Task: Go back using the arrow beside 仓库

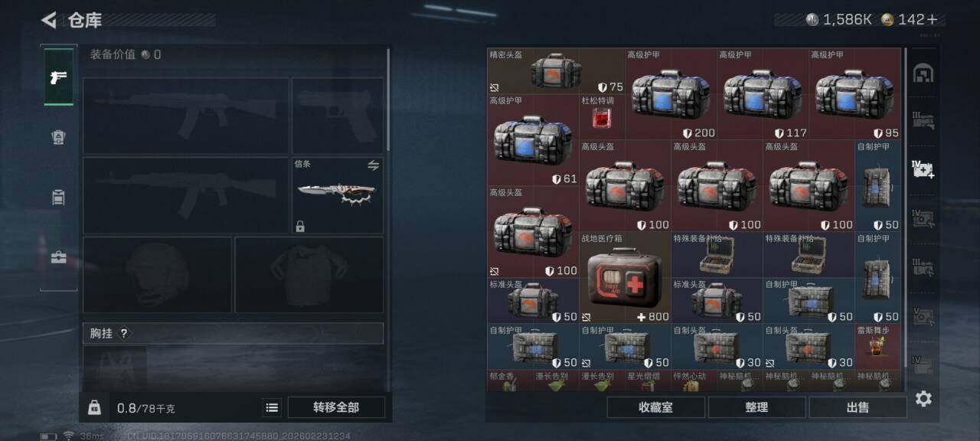Action: (49, 20)
